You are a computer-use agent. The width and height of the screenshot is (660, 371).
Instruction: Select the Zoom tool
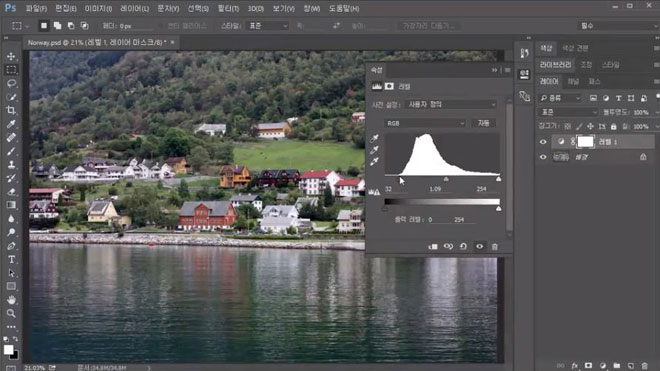[11, 313]
